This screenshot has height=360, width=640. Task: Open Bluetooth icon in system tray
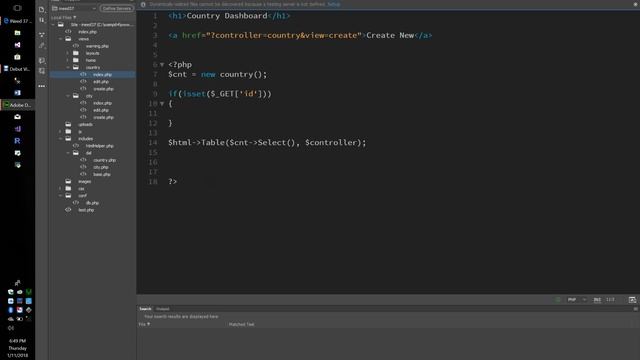pos(11,310)
